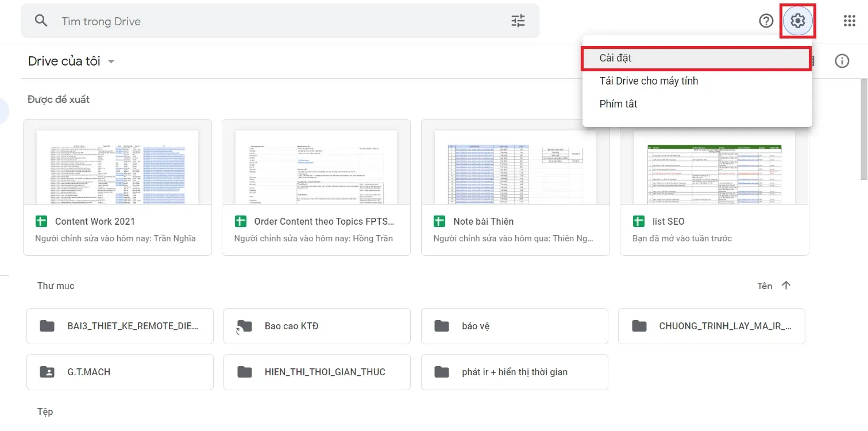Open list SEO preview thumbnail
Image resolution: width=868 pixels, height=431 pixels.
tap(715, 167)
